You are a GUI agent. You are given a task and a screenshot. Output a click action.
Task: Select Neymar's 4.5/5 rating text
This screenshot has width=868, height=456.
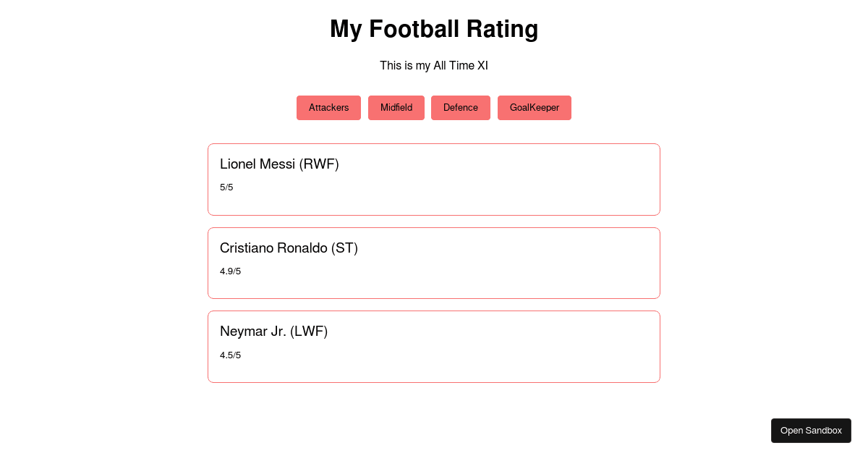tap(230, 355)
